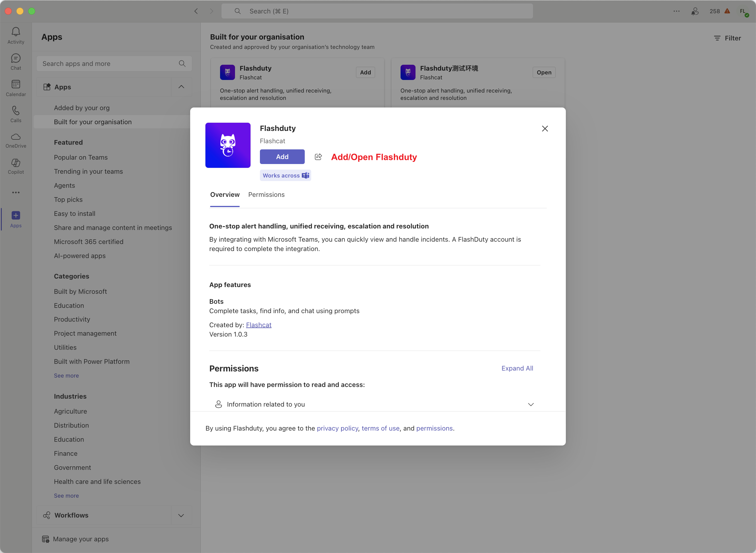The height and width of the screenshot is (553, 756).
Task: Click the Search apps and more field
Action: pyautogui.click(x=114, y=64)
